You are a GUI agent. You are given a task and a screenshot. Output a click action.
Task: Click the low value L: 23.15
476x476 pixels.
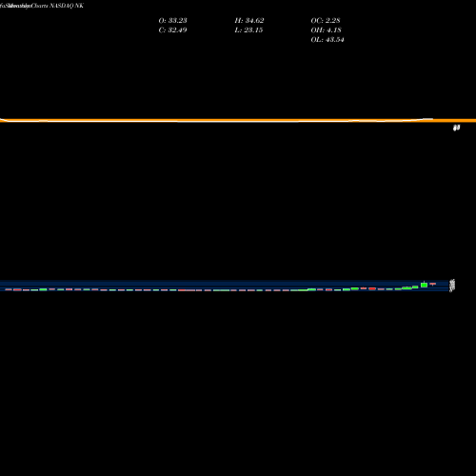(248, 30)
